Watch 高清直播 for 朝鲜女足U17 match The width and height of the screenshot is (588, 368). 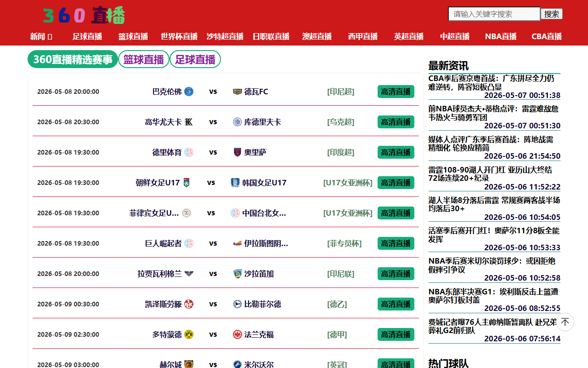[396, 183]
